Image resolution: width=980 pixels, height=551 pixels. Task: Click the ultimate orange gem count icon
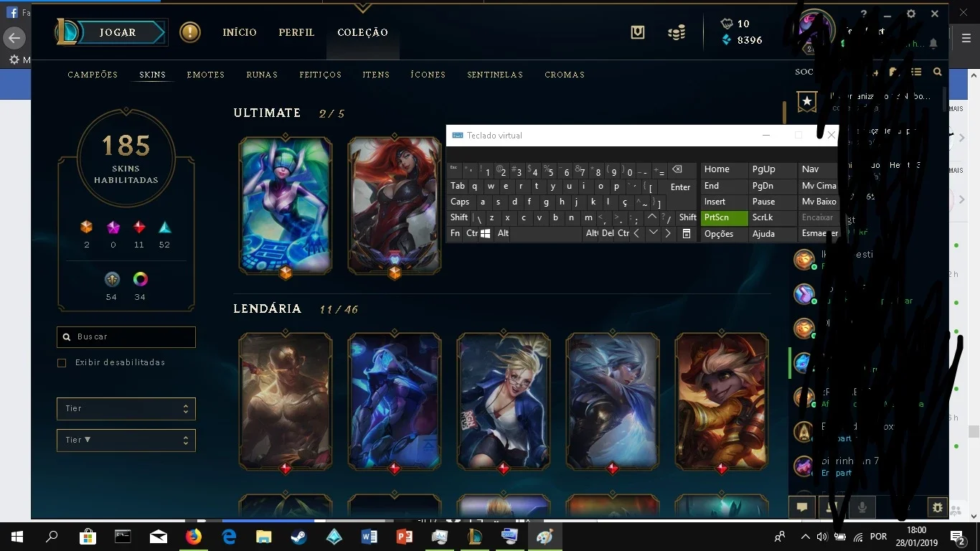87,227
